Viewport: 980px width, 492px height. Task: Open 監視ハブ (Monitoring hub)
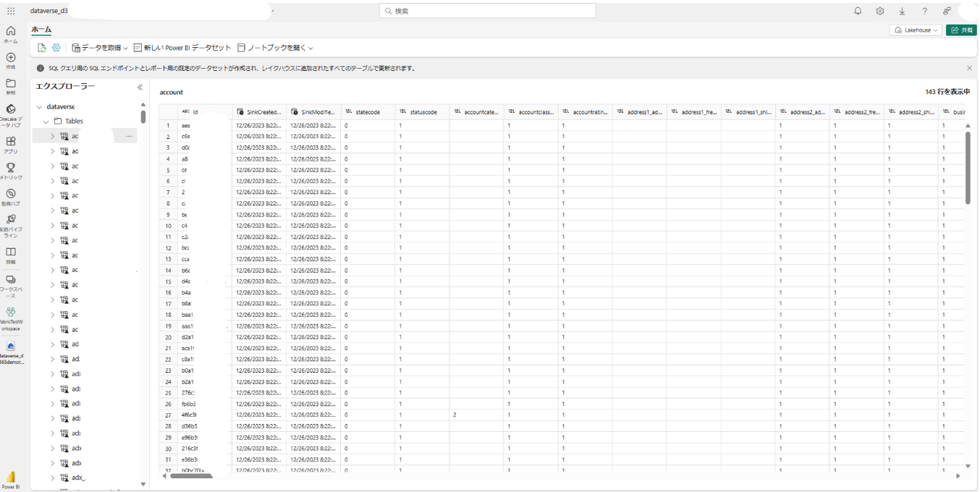(11, 197)
